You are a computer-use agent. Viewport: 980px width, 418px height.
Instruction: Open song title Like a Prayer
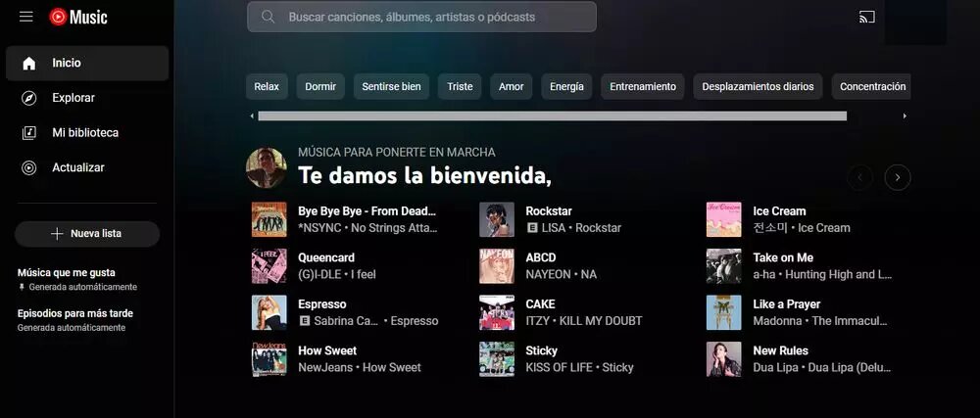[x=787, y=304]
